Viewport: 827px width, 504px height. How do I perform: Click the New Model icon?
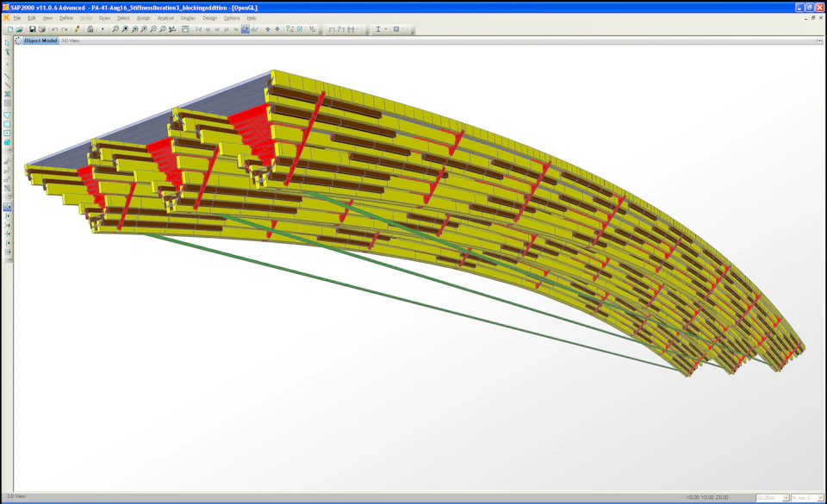[x=10, y=29]
